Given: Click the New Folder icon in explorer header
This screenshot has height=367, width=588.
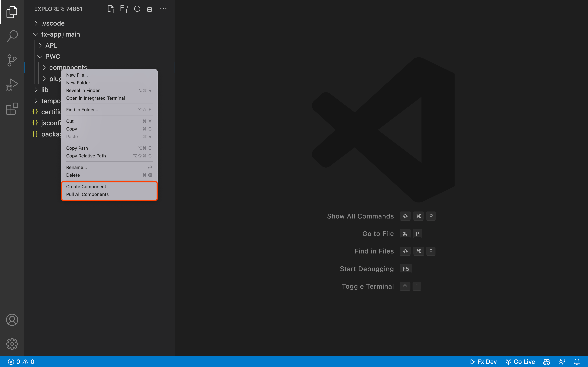Looking at the screenshot, I should coord(124,9).
